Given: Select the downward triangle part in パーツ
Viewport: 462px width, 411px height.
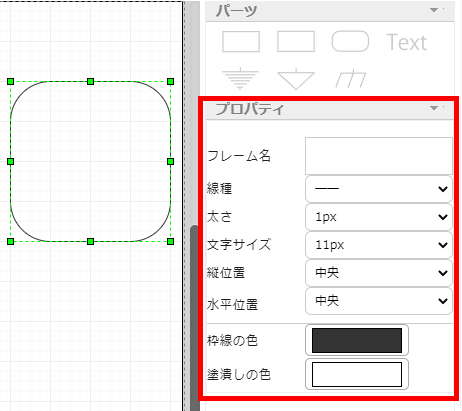Looking at the screenshot, I should pyautogui.click(x=296, y=80).
